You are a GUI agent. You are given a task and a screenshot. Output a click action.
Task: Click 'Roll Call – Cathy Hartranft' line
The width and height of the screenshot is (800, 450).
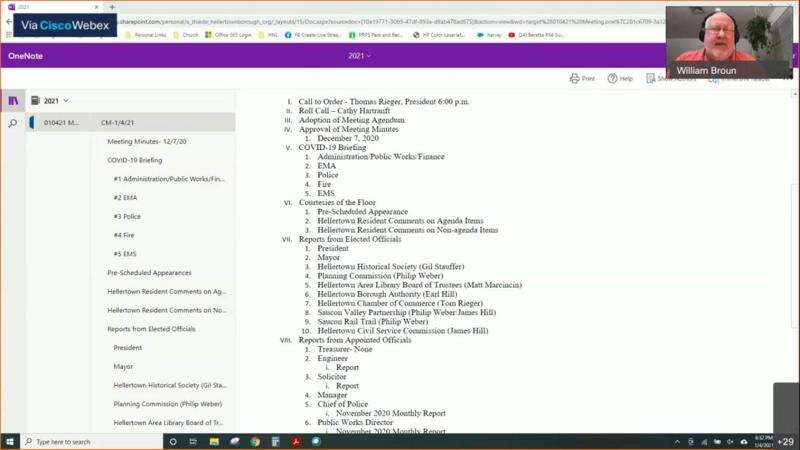344,111
